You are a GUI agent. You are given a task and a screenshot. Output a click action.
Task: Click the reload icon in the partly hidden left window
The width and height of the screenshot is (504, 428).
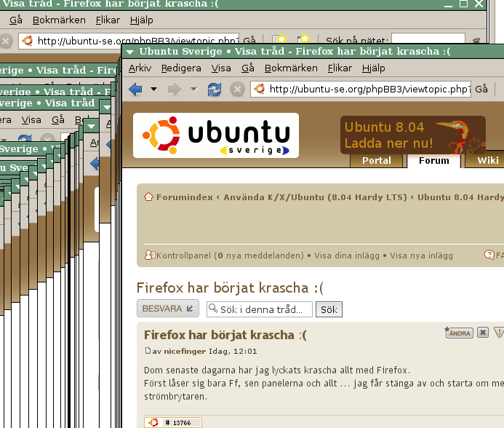pos(25,139)
